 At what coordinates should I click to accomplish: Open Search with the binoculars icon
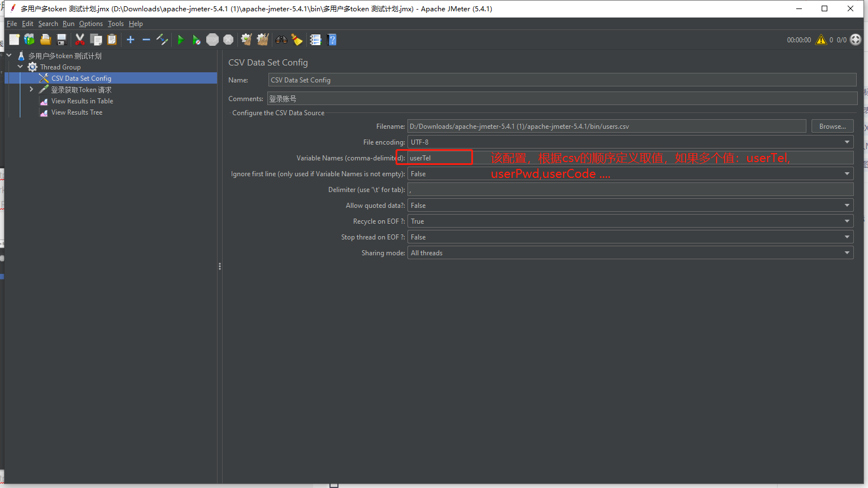click(281, 40)
